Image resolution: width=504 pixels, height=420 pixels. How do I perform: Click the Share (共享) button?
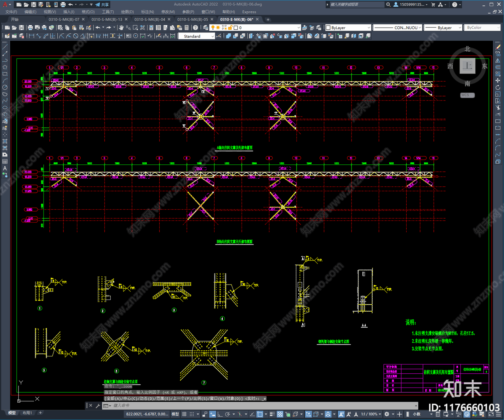(x=102, y=4)
